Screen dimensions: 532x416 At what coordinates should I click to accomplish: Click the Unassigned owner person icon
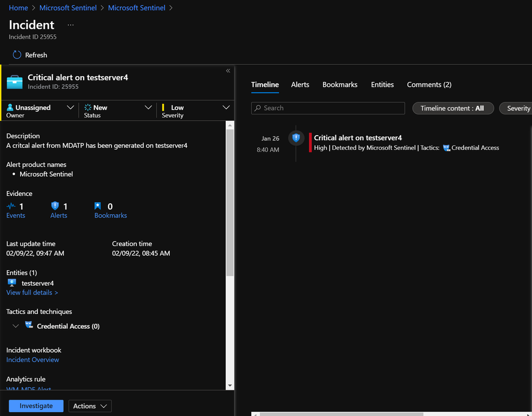[10, 107]
